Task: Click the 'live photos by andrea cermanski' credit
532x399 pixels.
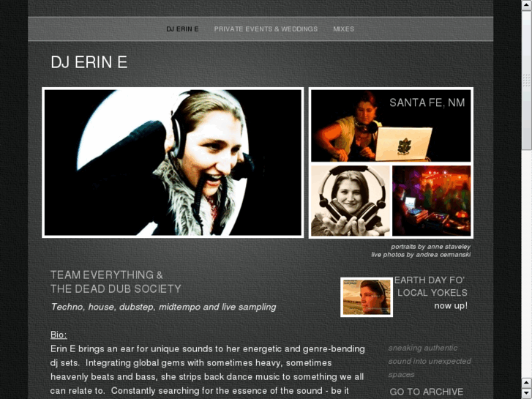Action: click(421, 254)
